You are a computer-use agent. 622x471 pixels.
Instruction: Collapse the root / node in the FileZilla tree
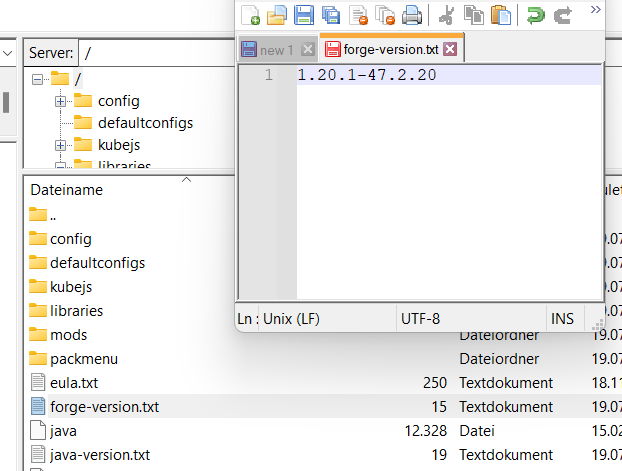point(37,79)
